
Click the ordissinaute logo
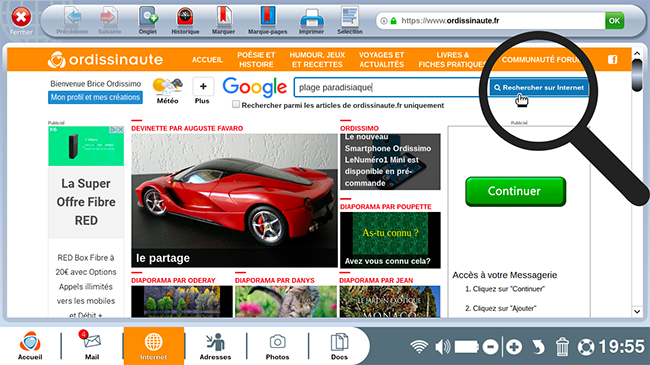click(105, 60)
